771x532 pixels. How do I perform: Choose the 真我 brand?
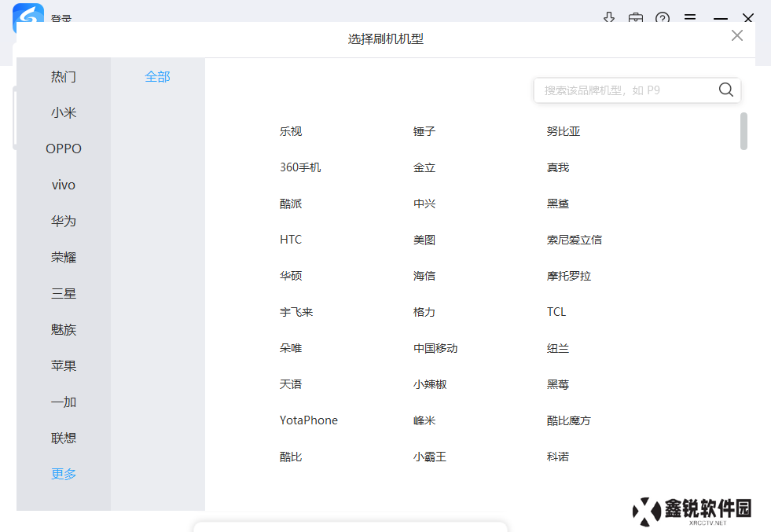pos(557,167)
